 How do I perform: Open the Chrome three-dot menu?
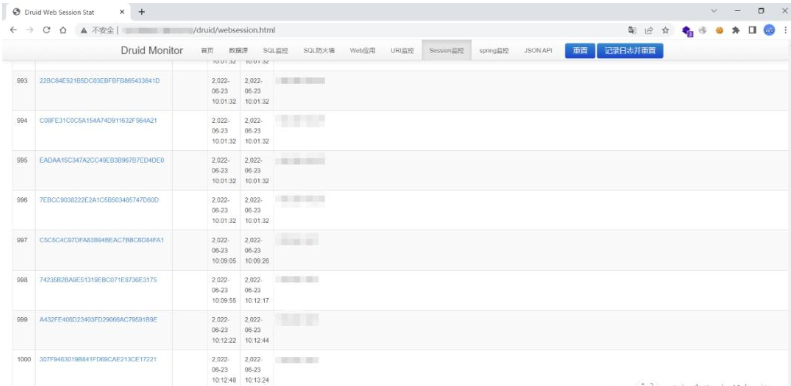tap(785, 30)
